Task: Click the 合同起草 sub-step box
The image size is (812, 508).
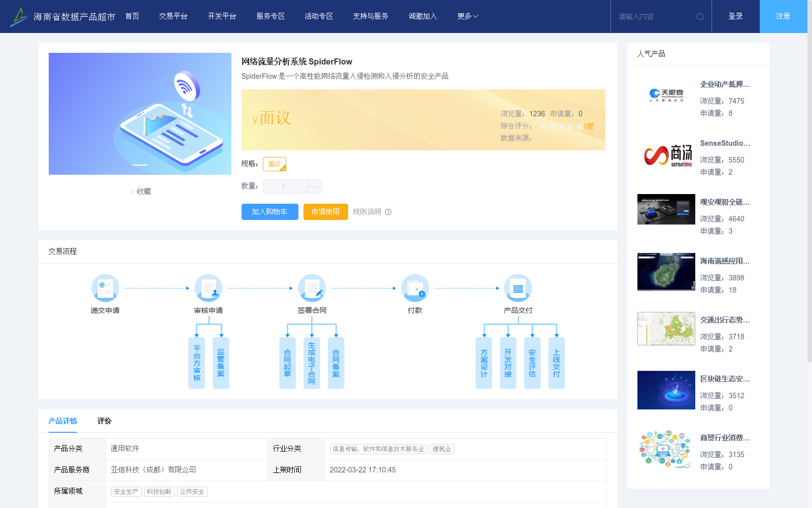Action: point(287,363)
